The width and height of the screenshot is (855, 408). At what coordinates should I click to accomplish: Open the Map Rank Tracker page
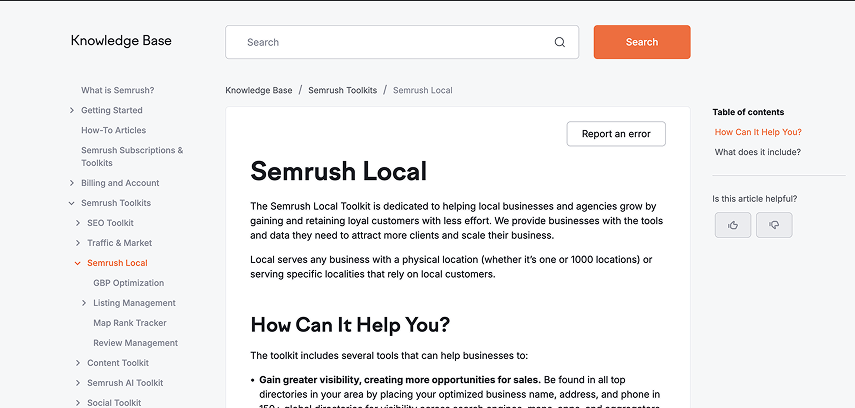point(130,323)
